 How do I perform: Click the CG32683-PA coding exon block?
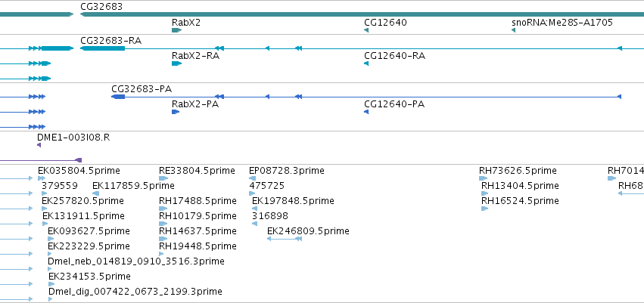118,97
